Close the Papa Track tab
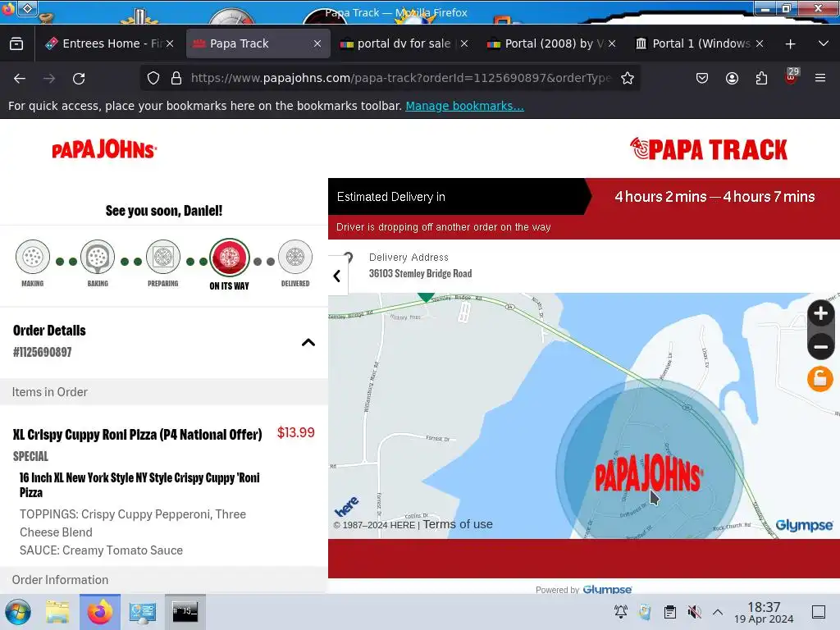 tap(317, 43)
